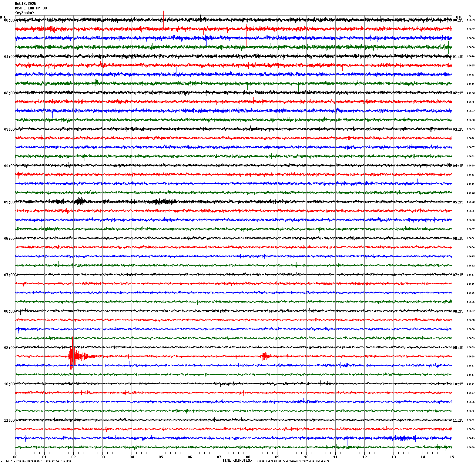This screenshot has width=476, height=465.
Task: Click the 03 minute tick label on bottom axis
Action: 103,457
